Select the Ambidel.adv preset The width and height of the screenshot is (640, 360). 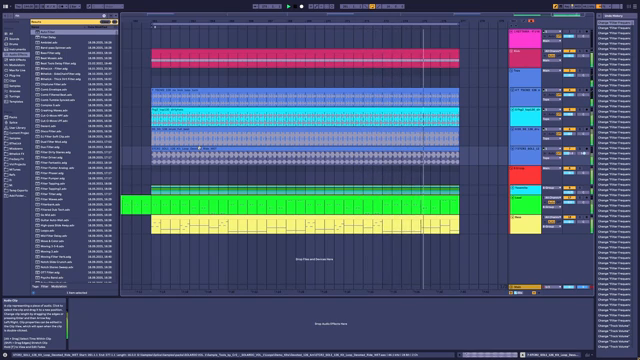click(x=73, y=42)
